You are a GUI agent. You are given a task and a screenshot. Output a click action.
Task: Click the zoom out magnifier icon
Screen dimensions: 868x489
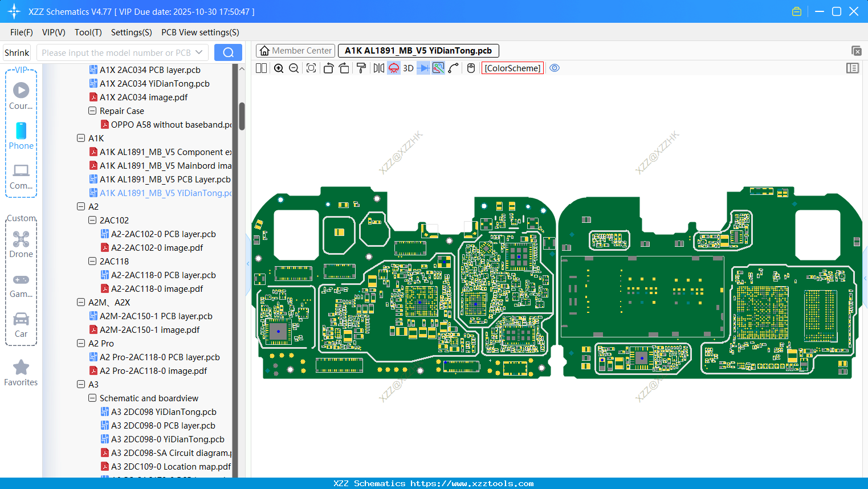coord(294,68)
